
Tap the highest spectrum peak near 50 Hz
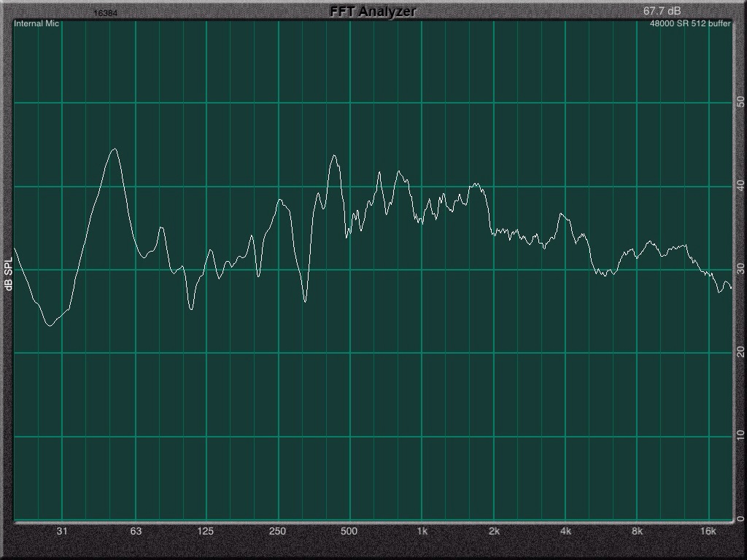point(115,149)
